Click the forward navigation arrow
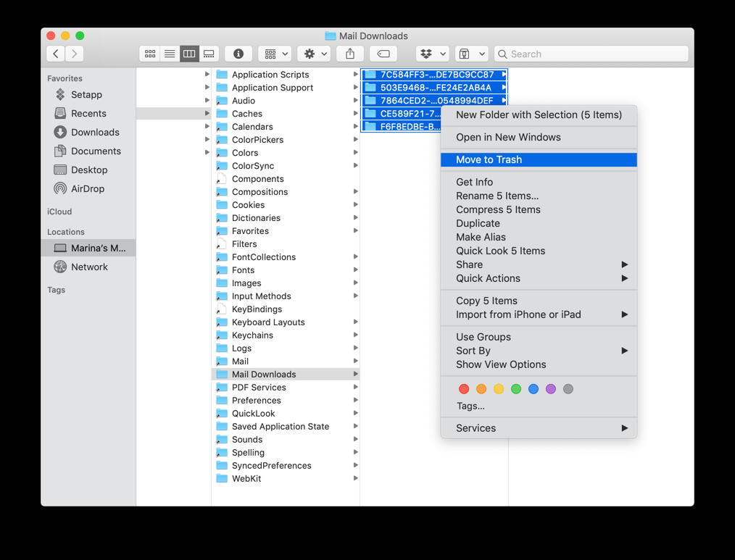This screenshot has width=735, height=560. (x=75, y=53)
